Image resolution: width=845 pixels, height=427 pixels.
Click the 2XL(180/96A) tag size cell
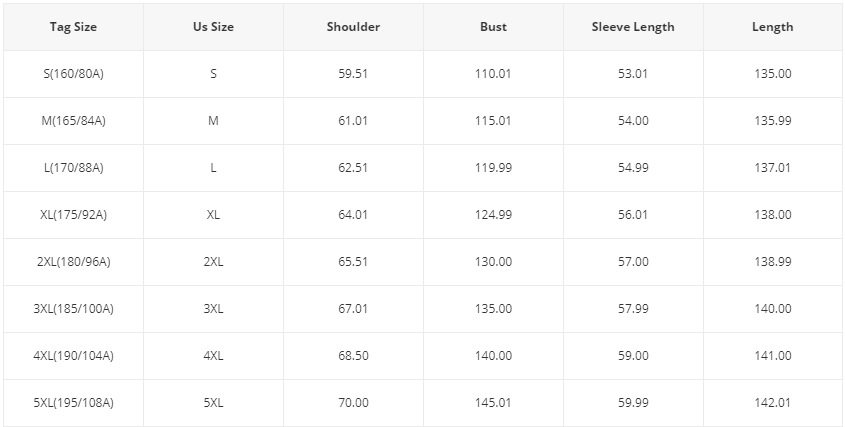(x=73, y=262)
